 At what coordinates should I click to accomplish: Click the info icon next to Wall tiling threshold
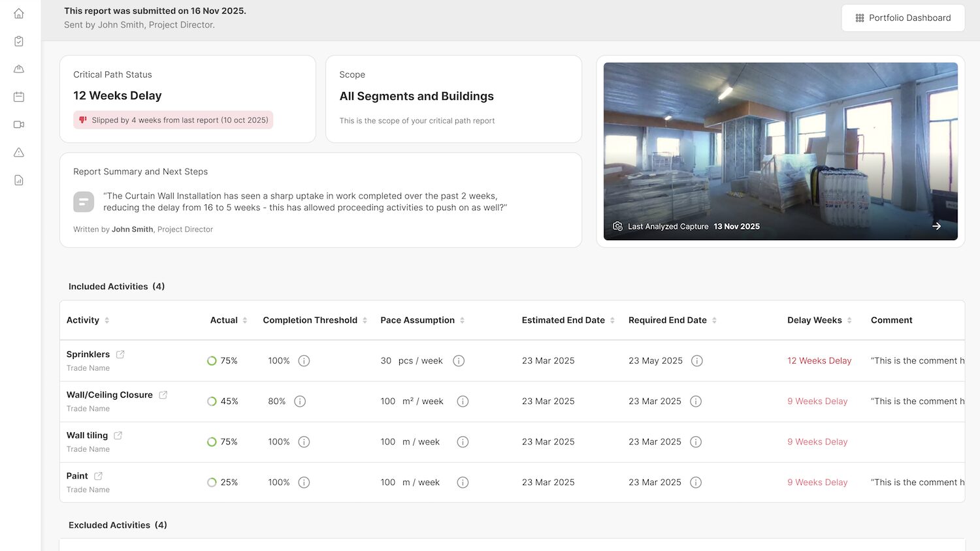(x=304, y=441)
